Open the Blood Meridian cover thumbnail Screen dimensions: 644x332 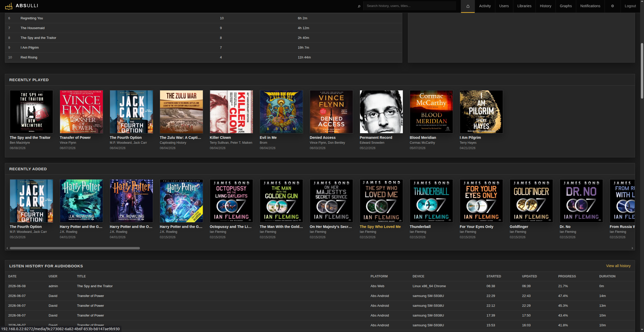(431, 112)
